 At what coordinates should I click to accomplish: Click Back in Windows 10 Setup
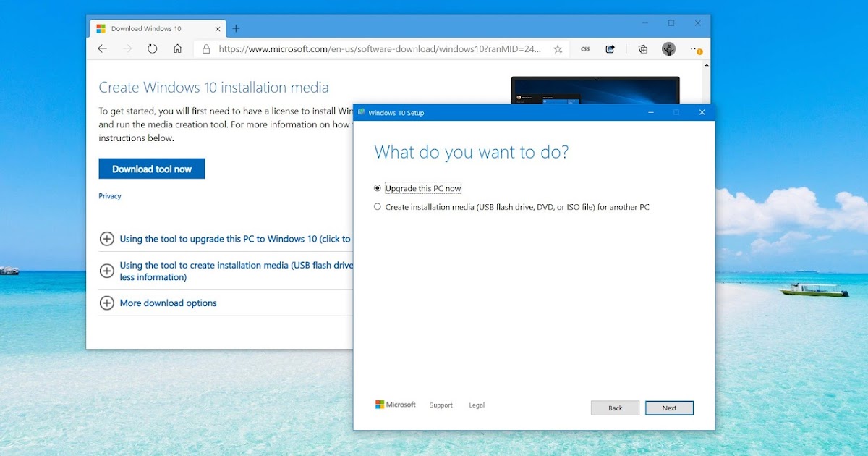pos(615,408)
